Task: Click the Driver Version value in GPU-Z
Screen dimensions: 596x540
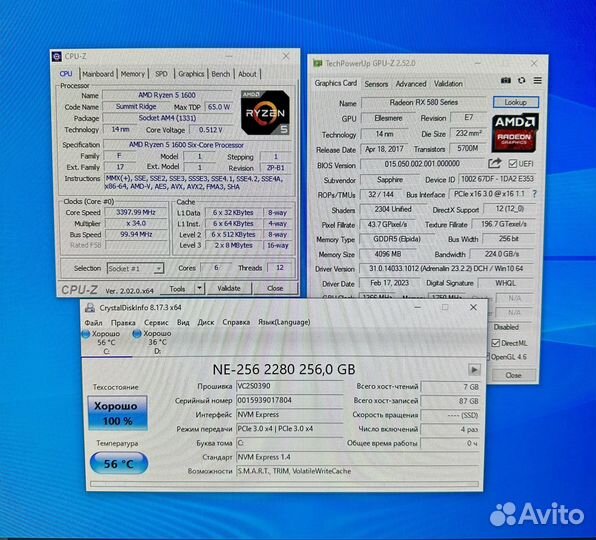Action: (x=446, y=269)
